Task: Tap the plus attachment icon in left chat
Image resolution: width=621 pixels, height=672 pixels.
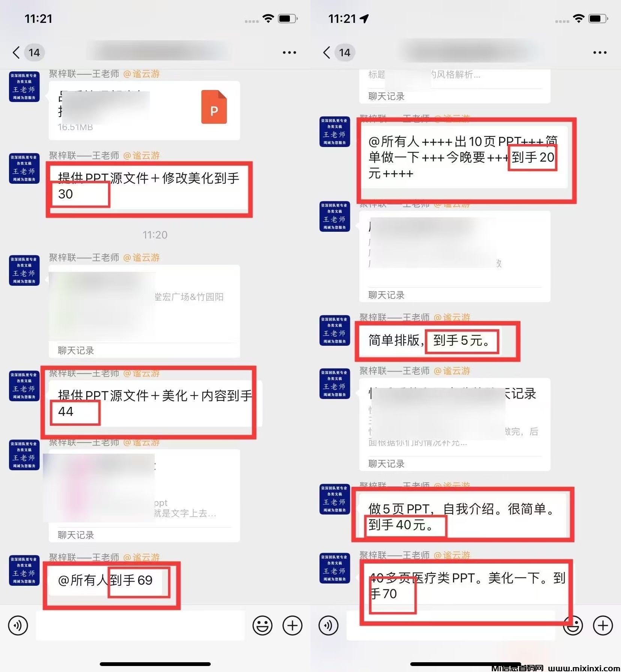Action: tap(292, 625)
